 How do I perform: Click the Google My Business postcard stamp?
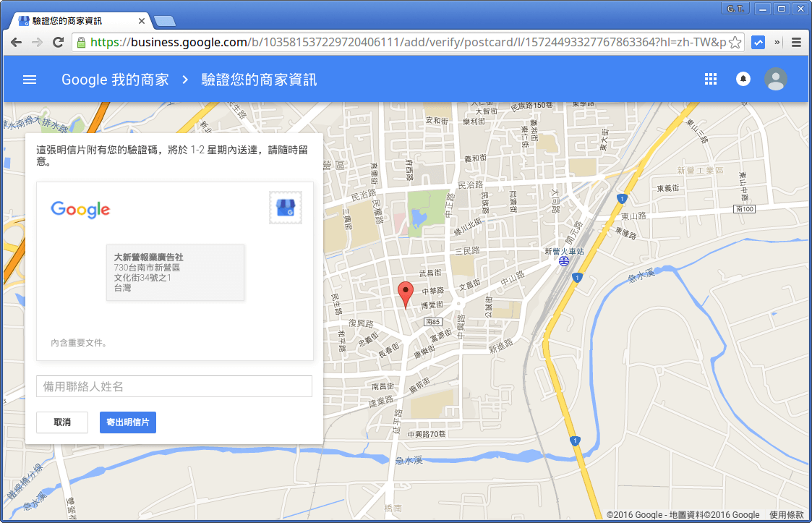(286, 208)
